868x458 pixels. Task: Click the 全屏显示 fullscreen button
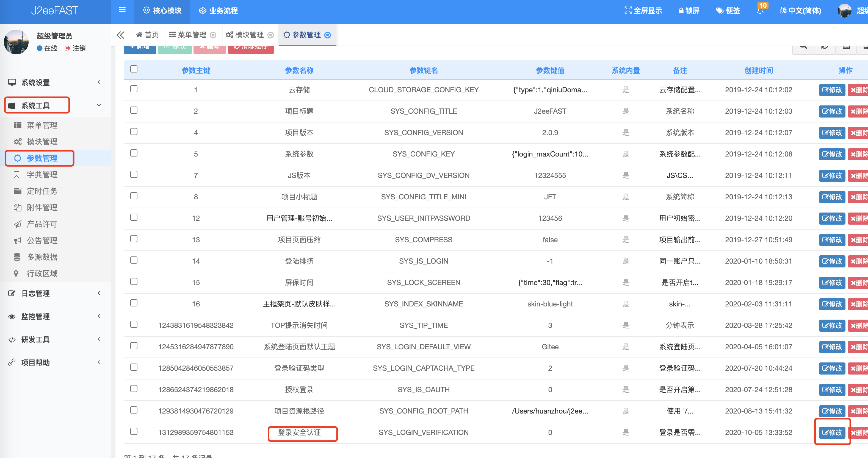coord(643,11)
